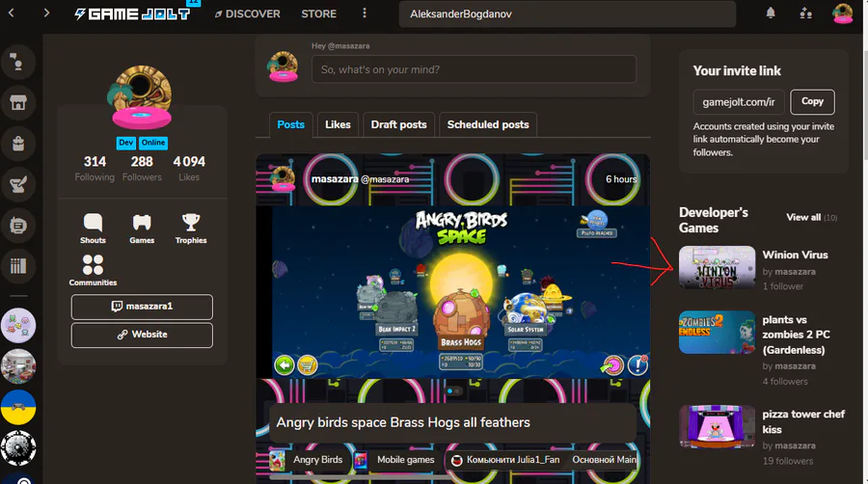Click the gamejolt.com invite link field
Screen dimensions: 868x484
pos(739,102)
